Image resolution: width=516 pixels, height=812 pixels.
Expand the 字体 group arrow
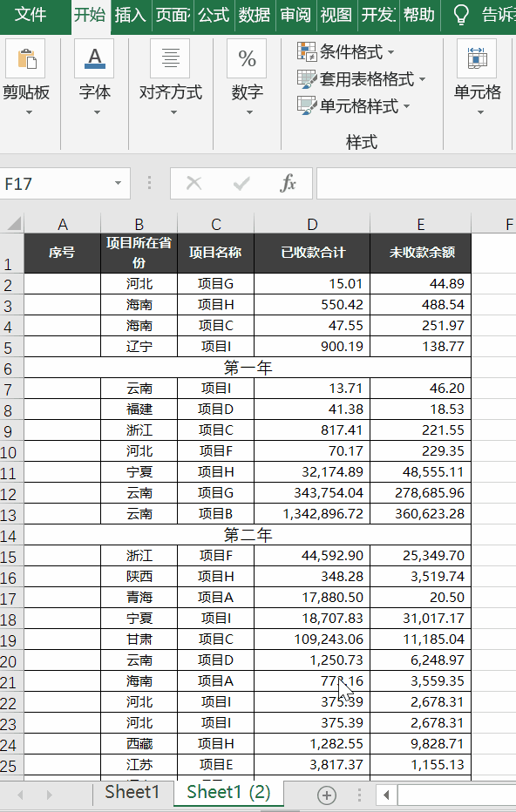tap(97, 112)
